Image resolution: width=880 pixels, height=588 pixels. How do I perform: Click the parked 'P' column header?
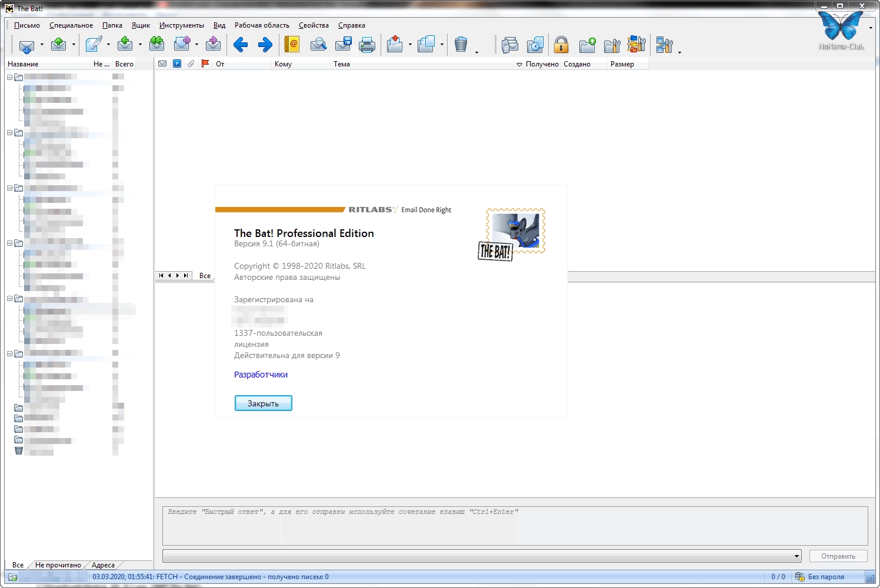point(176,64)
